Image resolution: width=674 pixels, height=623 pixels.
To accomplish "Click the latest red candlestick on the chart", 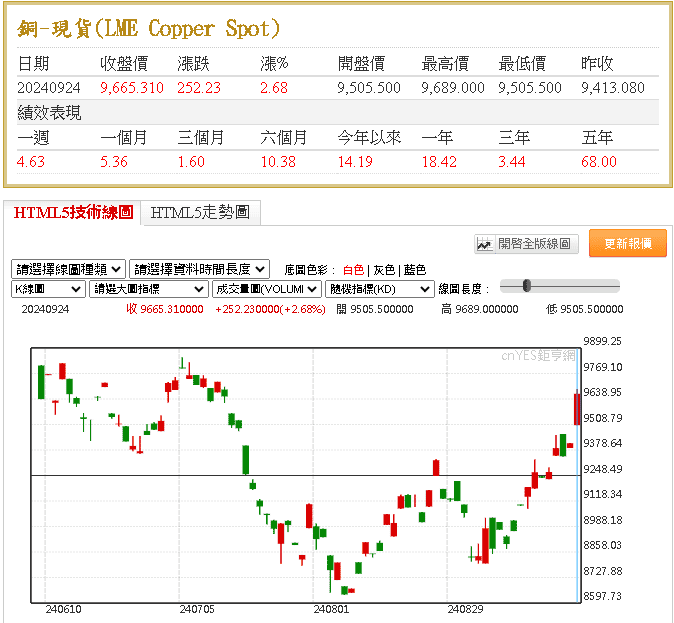I will 577,408.
